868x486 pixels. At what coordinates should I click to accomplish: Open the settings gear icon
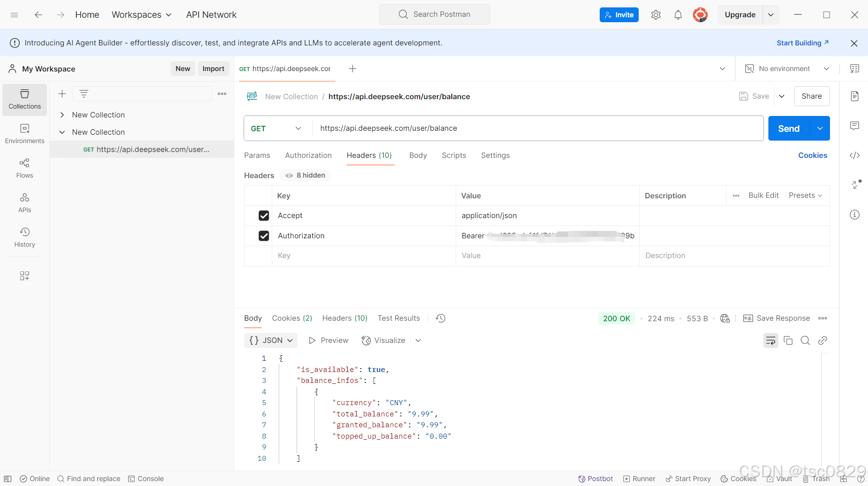656,15
